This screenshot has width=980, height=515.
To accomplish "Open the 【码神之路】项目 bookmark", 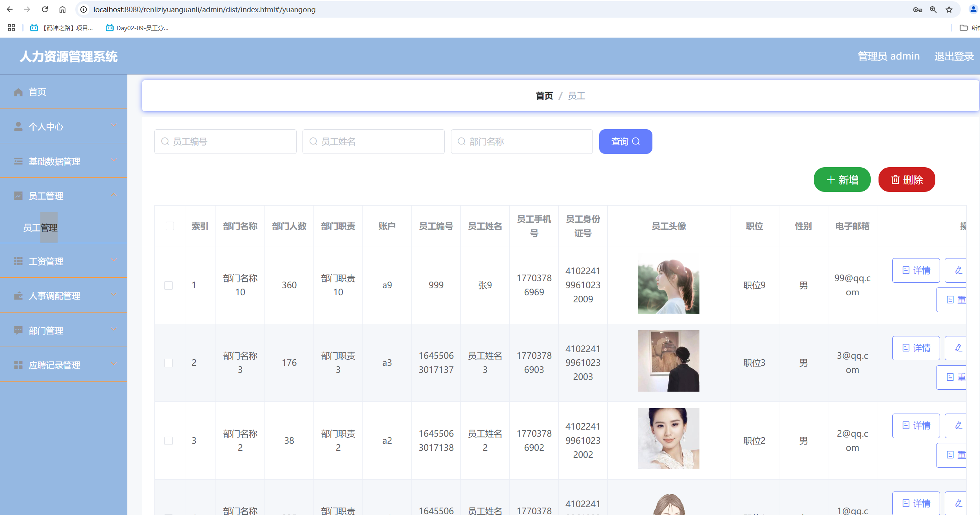I will [62, 28].
